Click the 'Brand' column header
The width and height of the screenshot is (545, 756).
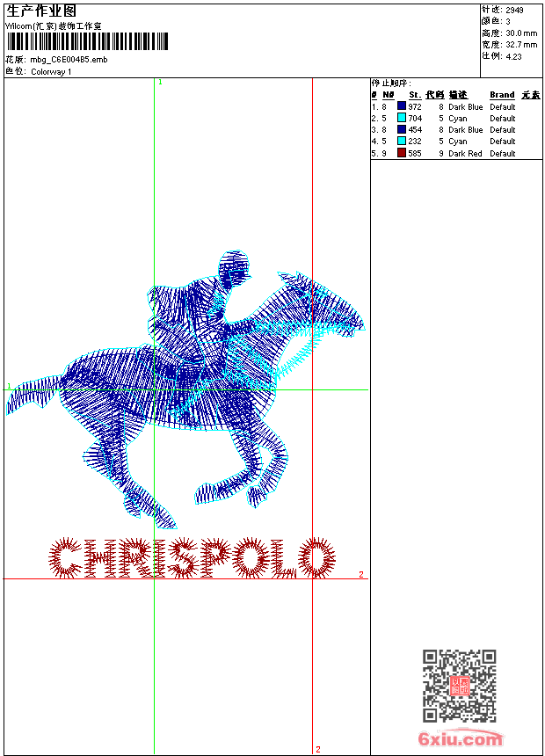502,95
